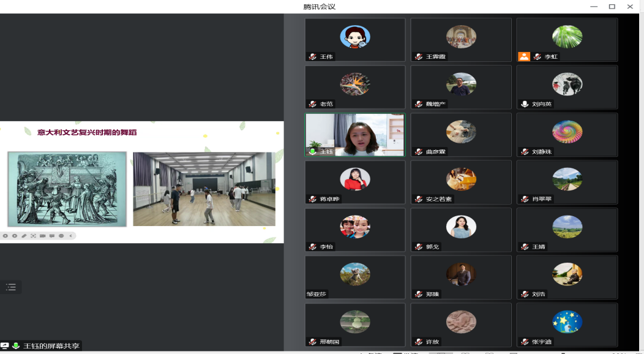Click the speech bubble icon in slide toolbar
Image resolution: width=644 pixels, height=354 pixels.
point(52,236)
